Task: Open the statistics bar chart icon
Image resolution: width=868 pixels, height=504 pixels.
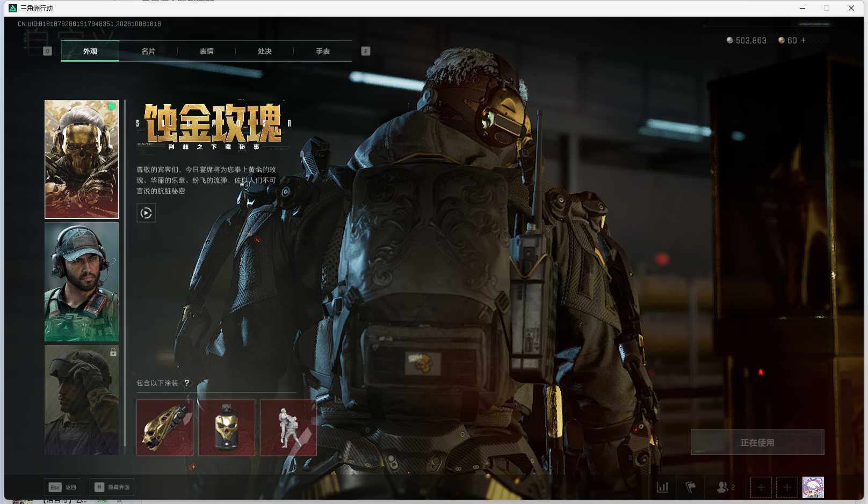Action: pyautogui.click(x=663, y=487)
